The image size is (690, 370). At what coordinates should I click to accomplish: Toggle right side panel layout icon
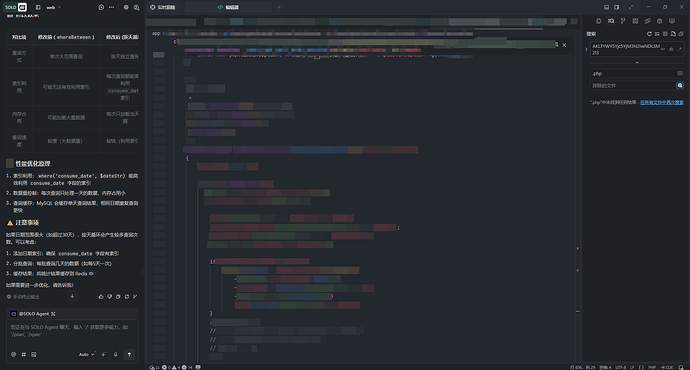[x=617, y=7]
